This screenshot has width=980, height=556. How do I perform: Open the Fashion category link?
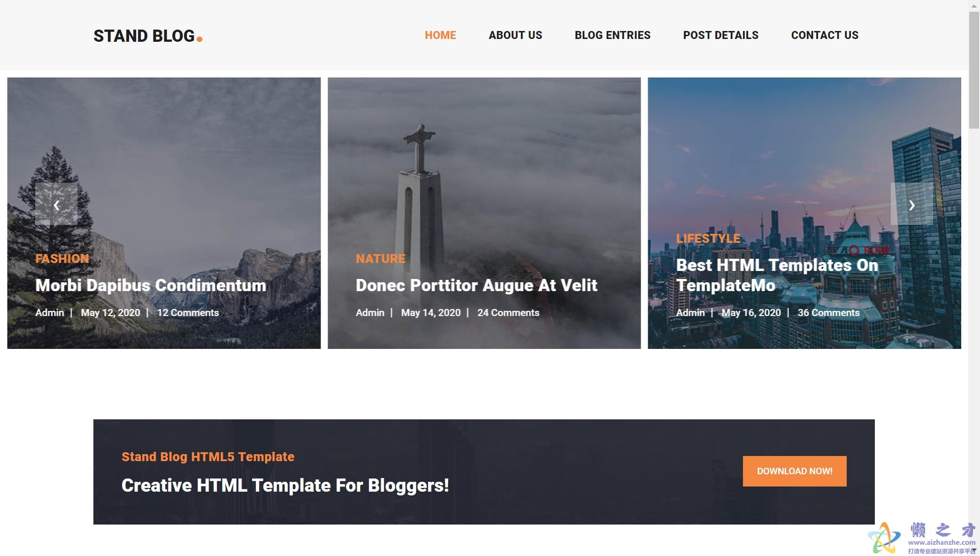click(x=62, y=259)
